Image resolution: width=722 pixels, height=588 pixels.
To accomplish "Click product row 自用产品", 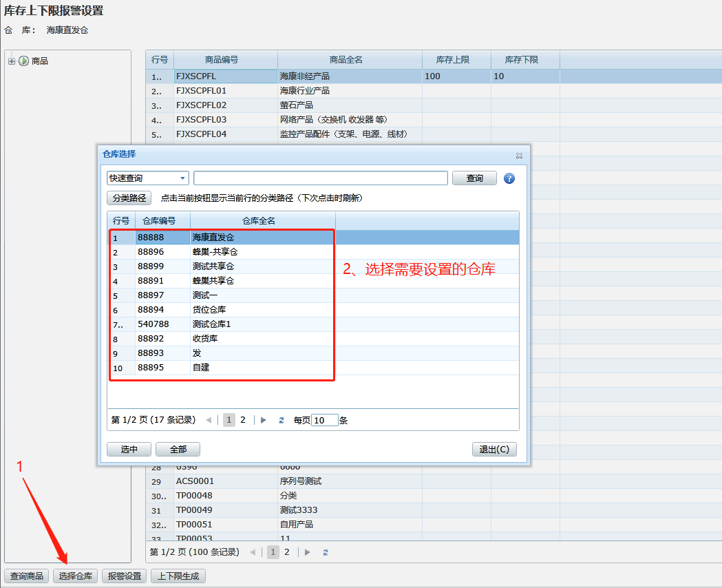I will click(434, 525).
